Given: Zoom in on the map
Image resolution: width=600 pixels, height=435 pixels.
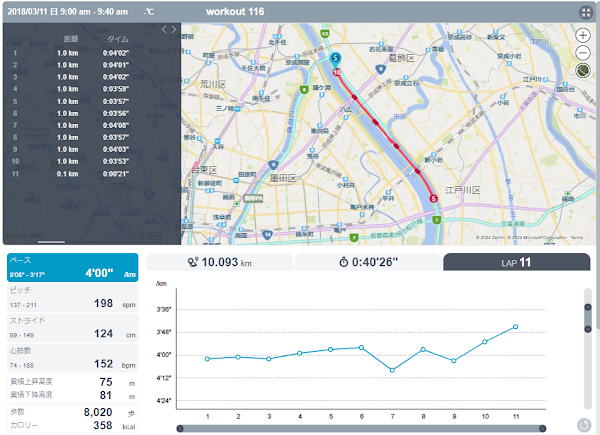Looking at the screenshot, I should (583, 36).
